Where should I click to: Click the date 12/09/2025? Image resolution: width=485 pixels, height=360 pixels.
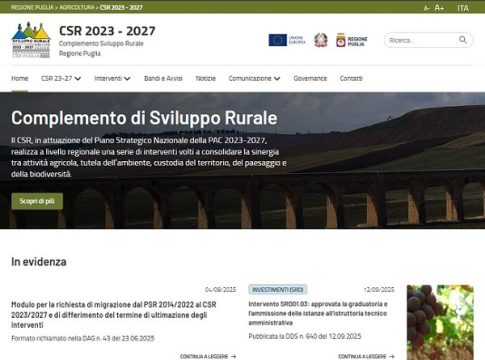tap(379, 289)
